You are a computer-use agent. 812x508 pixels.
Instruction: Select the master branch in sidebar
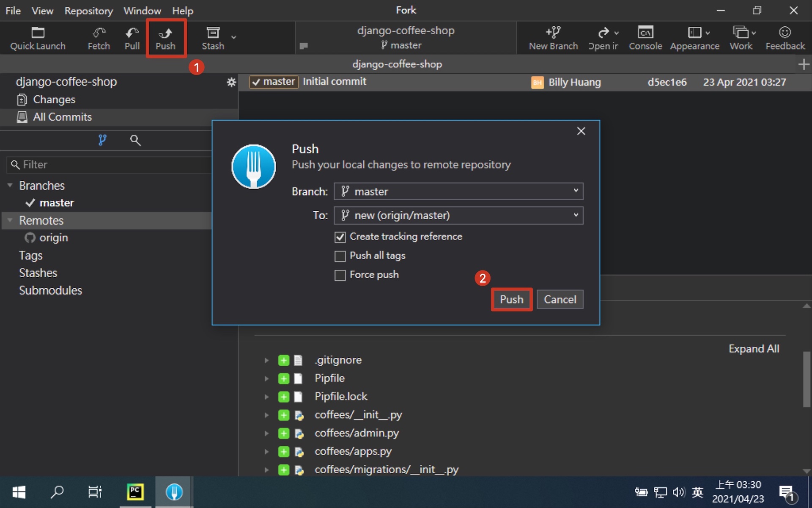pos(57,203)
